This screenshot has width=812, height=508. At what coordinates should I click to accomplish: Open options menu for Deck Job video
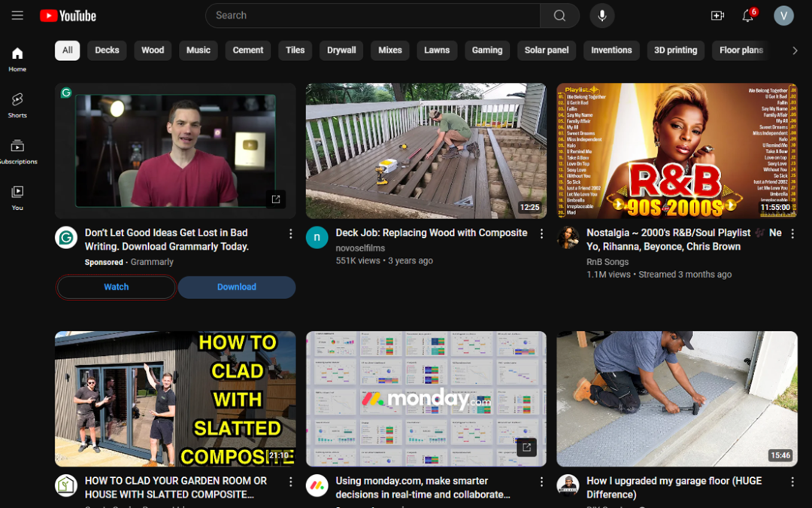[x=541, y=234]
